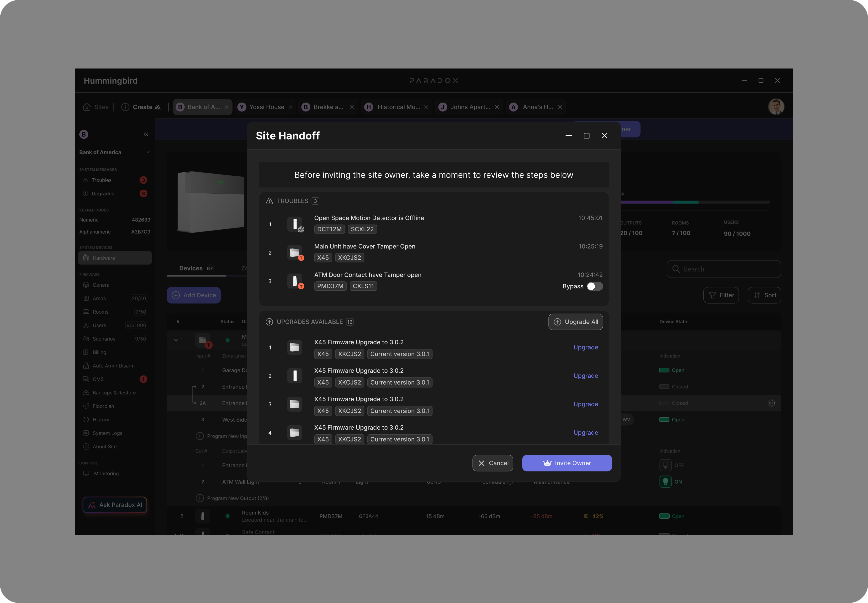Switch to Bank of A... site tab
This screenshot has width=868, height=603.
203,107
